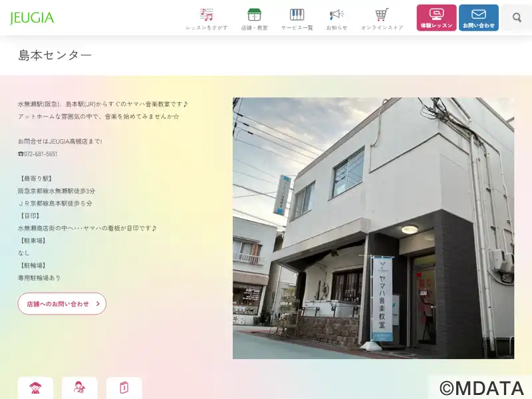
Task: Click the 【最寄り駅】 label
Action: pos(36,178)
